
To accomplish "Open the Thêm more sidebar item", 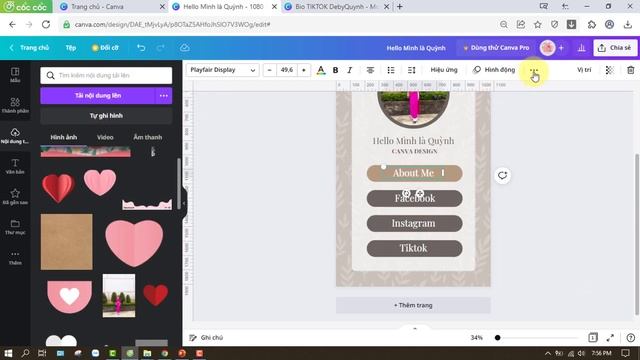I will (15, 258).
